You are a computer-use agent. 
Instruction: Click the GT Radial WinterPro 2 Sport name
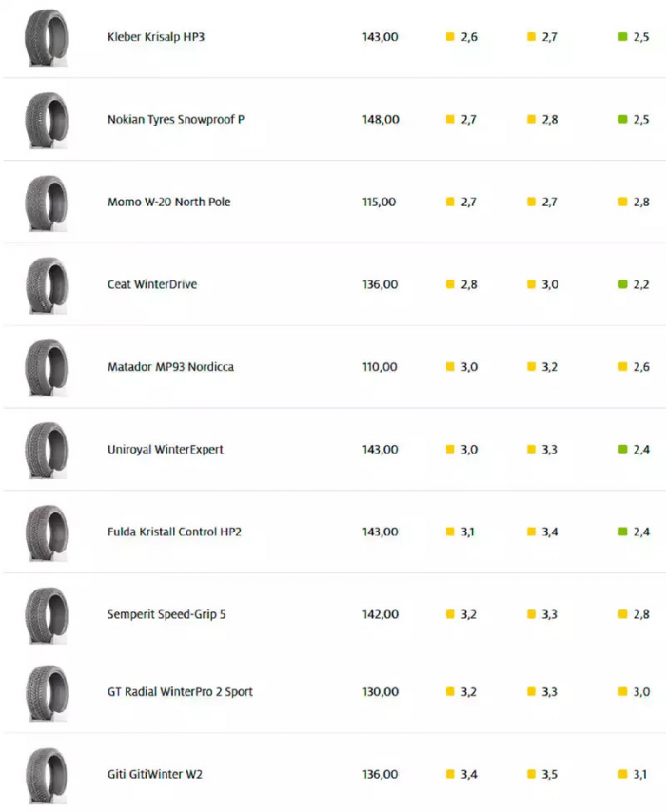180,692
